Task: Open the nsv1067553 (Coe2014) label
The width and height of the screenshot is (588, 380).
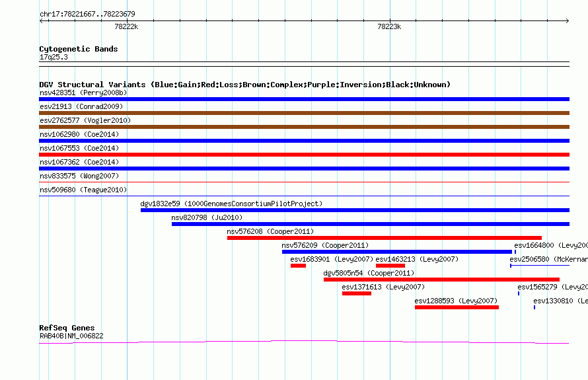Action: pyautogui.click(x=79, y=148)
